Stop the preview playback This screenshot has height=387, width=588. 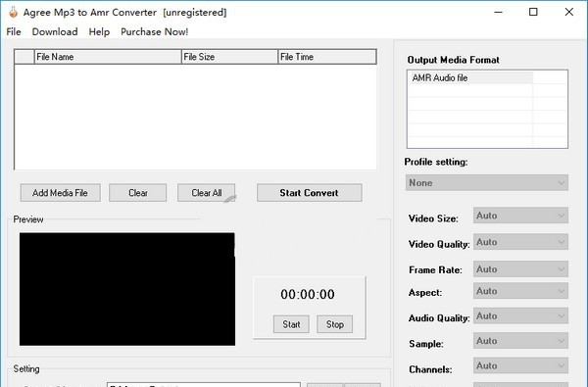click(334, 324)
